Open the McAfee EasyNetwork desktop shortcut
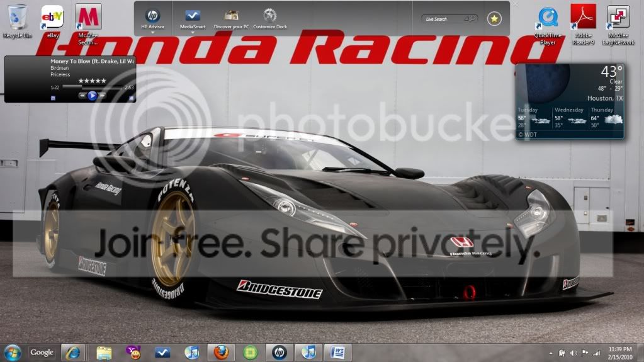644x362 pixels. [619, 25]
